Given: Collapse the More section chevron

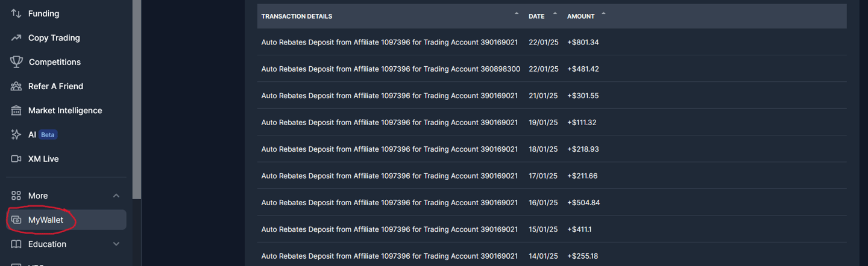Looking at the screenshot, I should coord(116,196).
